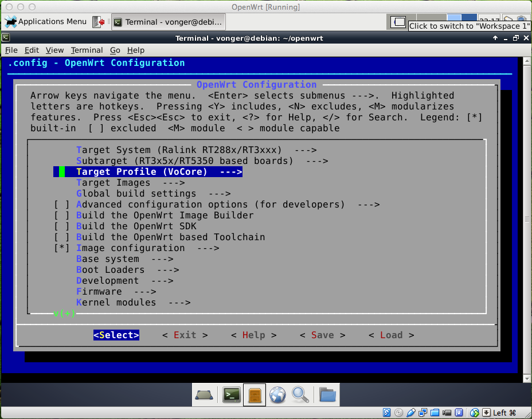Click the terminal vertical scrollbar handle
Screen dimensions: 532x419
pyautogui.click(x=527, y=220)
